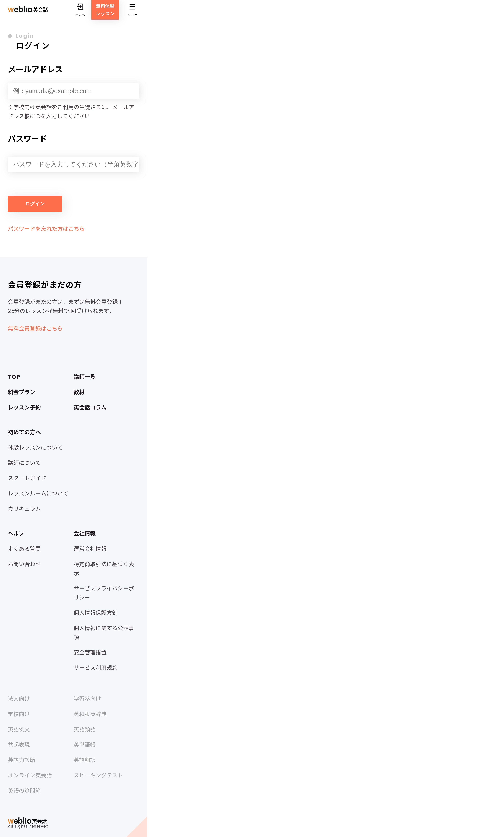Open the hamburger menu icon
504x837 pixels.
[132, 9]
